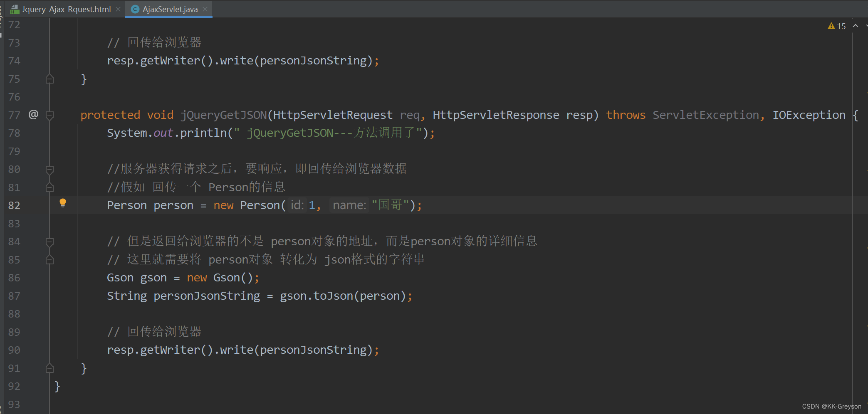This screenshot has height=414, width=868.
Task: Click the HttpServletRequest parameter type
Action: [333, 115]
